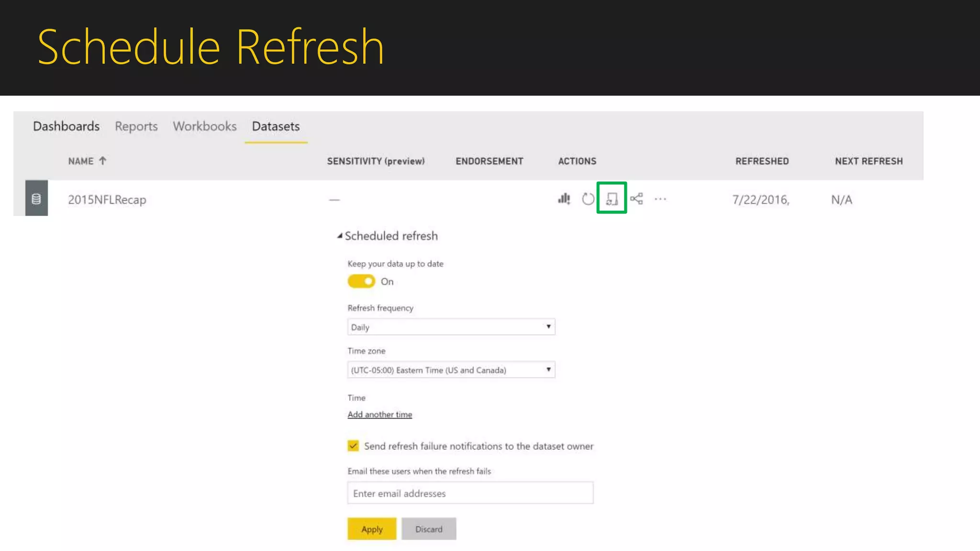Sort by Name ascending arrow

point(102,161)
